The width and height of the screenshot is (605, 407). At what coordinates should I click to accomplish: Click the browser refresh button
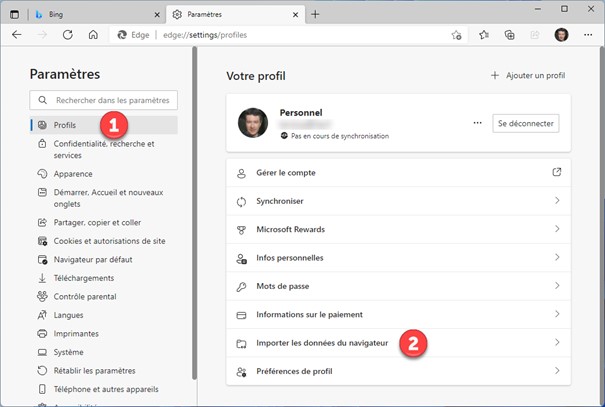tap(68, 34)
